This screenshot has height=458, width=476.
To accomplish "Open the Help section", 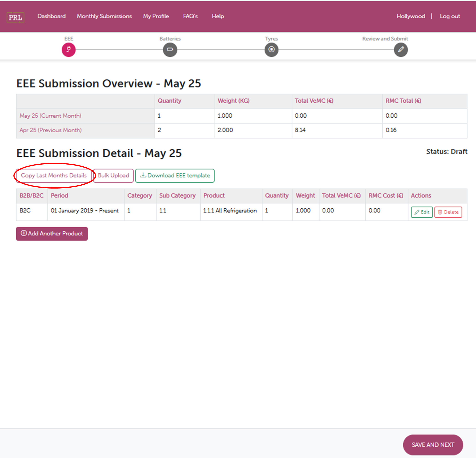I will (x=217, y=16).
